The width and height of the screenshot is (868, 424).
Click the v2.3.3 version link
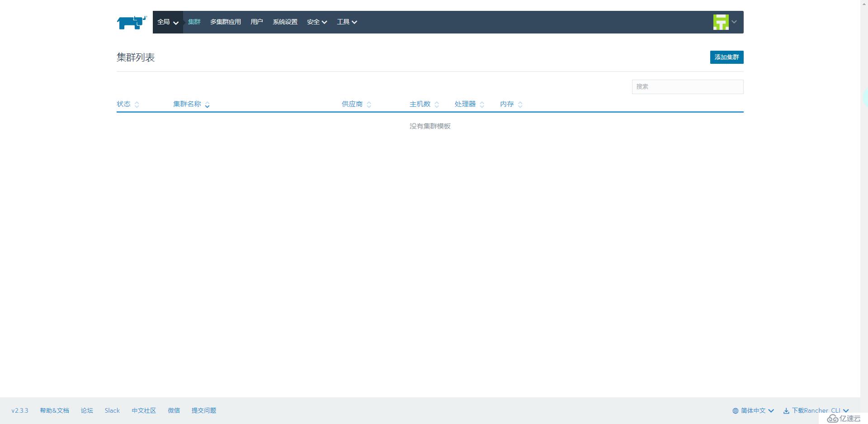[x=20, y=411]
